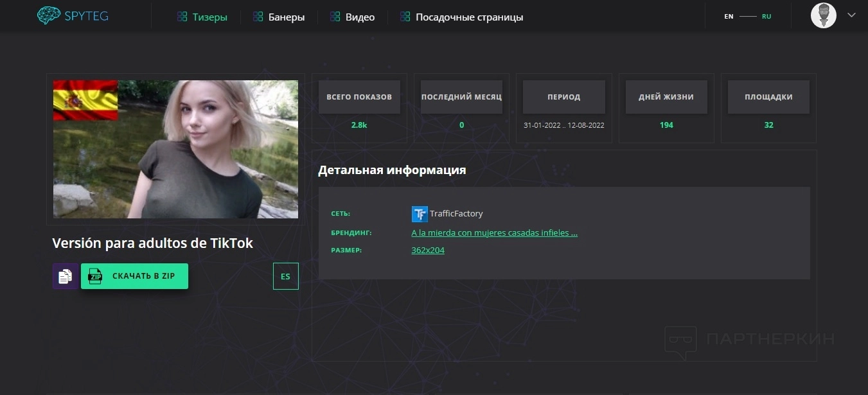Click the 194 days of life value

pyautogui.click(x=666, y=125)
